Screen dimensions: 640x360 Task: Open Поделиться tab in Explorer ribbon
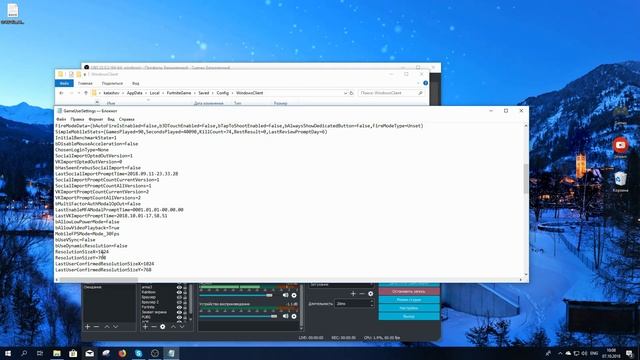tap(112, 83)
